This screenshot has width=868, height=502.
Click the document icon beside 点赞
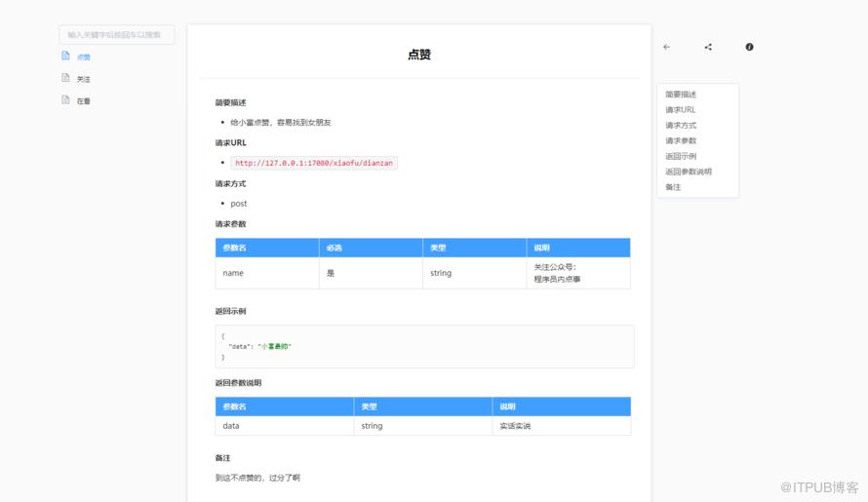[x=66, y=56]
